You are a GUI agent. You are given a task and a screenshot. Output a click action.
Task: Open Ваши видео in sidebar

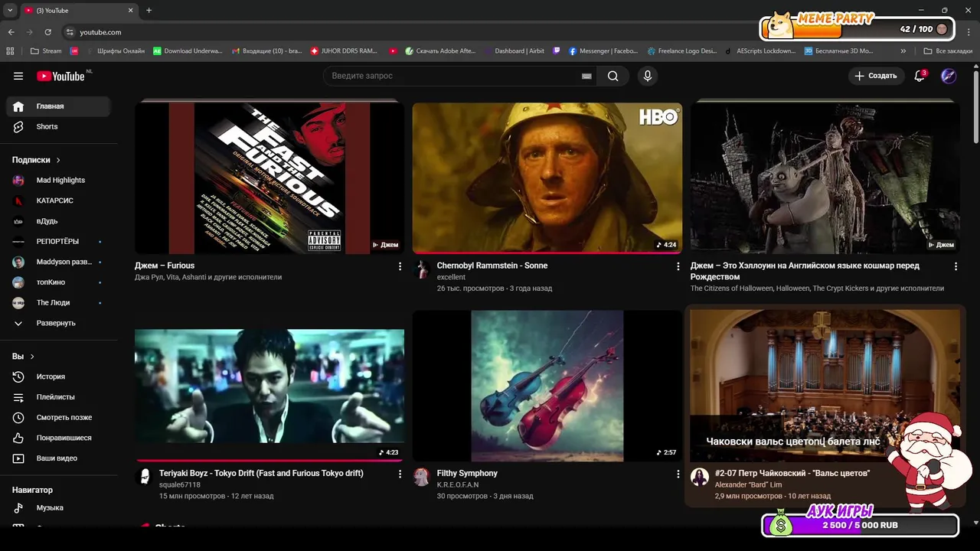[58, 458]
